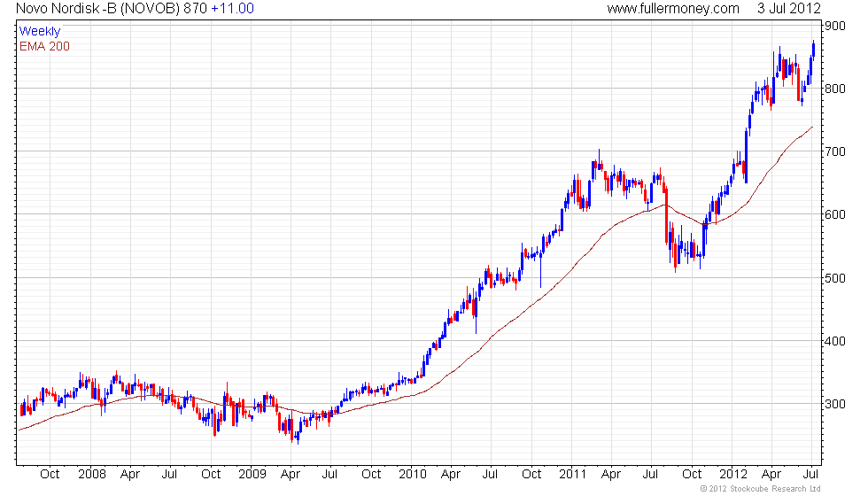Viewport: 868px width, 496px height.
Task: Click the +11.00 price change value
Action: (232, 9)
